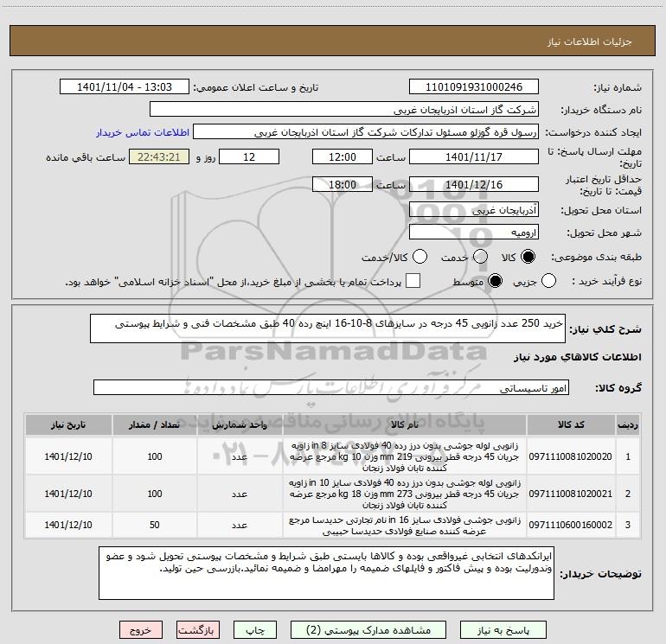Click the تعداد / مقدار column header

click(x=155, y=424)
